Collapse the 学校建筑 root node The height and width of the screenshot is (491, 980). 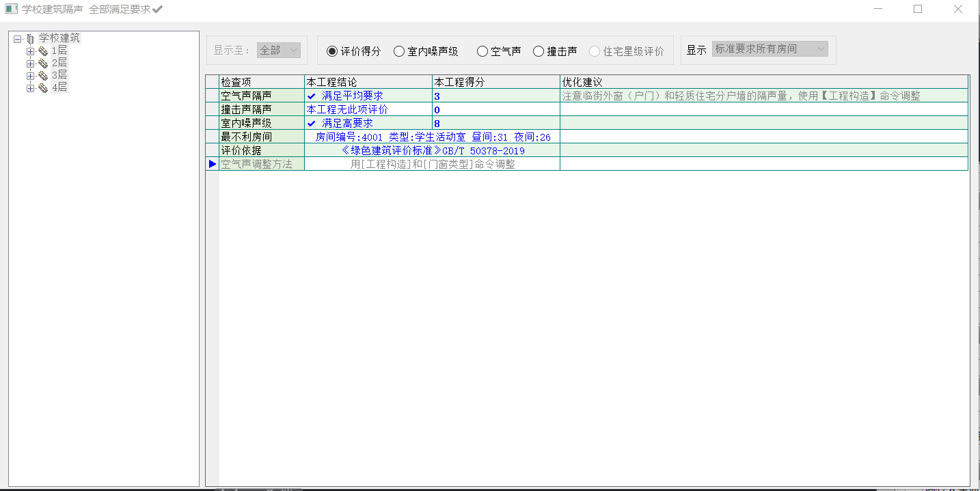coord(18,39)
